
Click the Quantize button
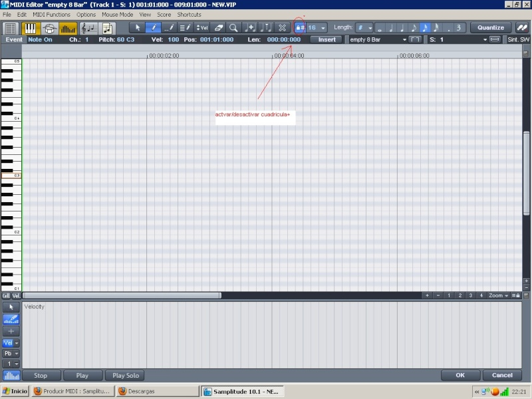tap(491, 28)
